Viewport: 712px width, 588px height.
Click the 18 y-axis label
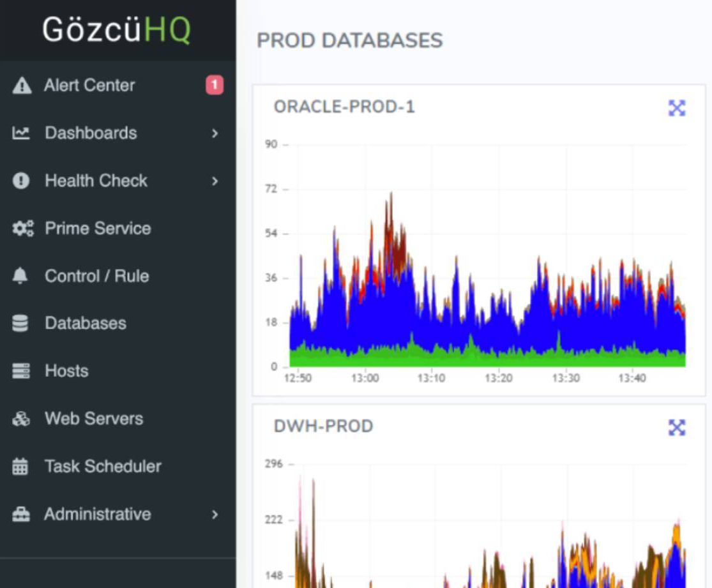pyautogui.click(x=271, y=322)
